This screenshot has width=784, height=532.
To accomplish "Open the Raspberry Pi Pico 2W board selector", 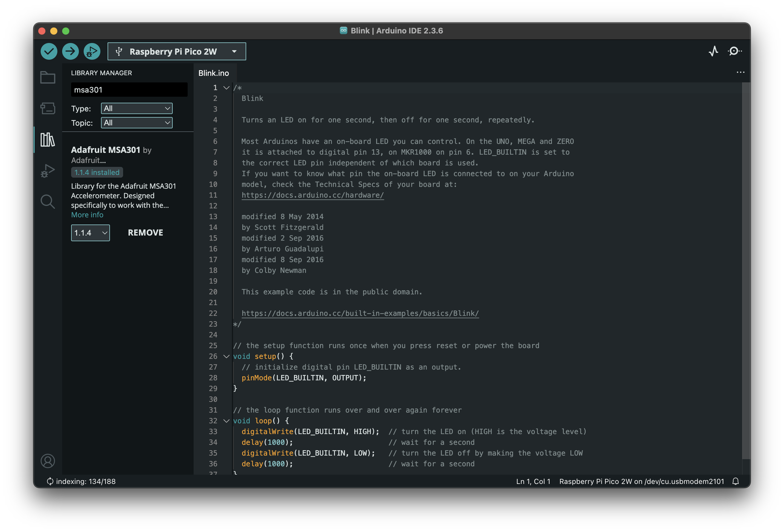I will click(x=177, y=51).
